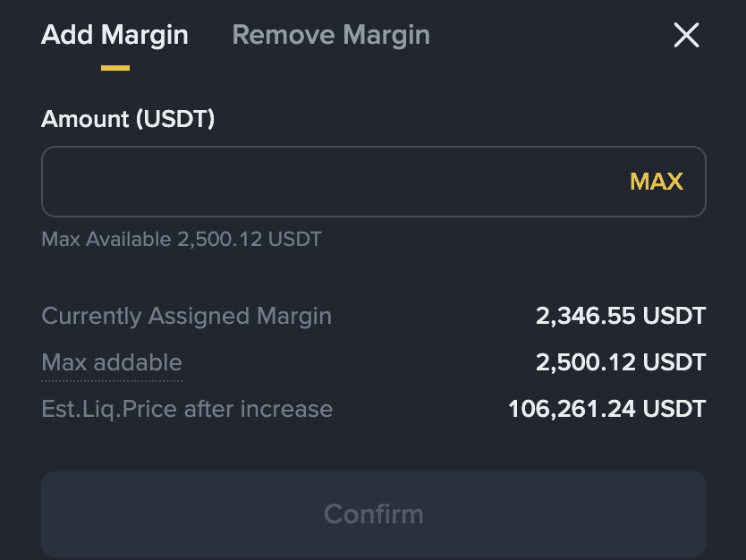Click the 2,500.12 USDT value beside Max addable
This screenshot has width=746, height=560.
(621, 362)
